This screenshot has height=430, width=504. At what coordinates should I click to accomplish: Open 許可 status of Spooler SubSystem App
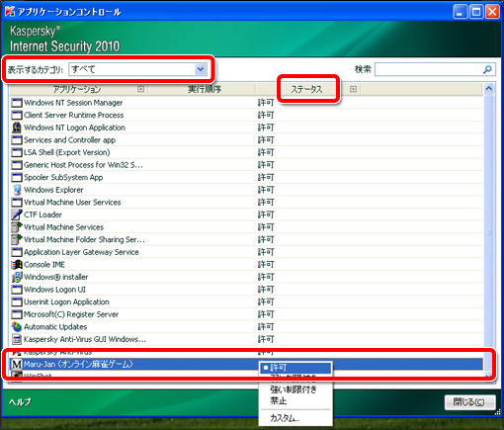point(266,178)
